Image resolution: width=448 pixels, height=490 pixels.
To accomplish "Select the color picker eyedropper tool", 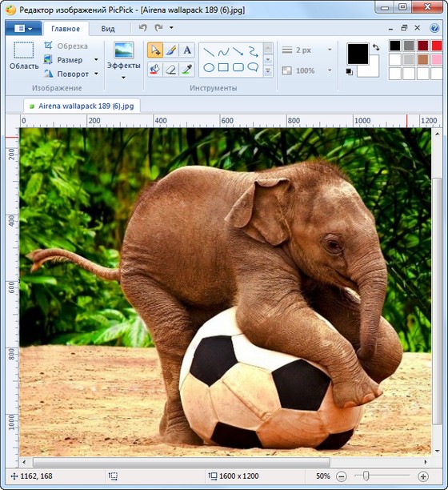I will (187, 69).
